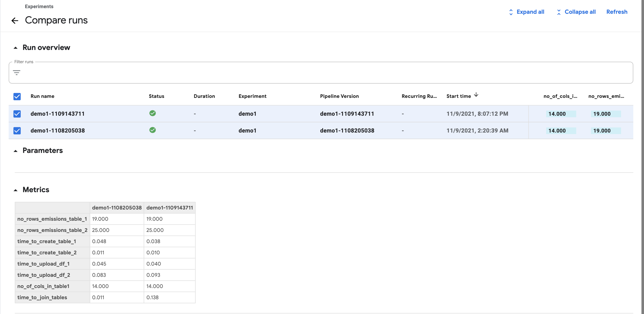
Task: Collapse the Metrics section
Action: click(x=16, y=190)
